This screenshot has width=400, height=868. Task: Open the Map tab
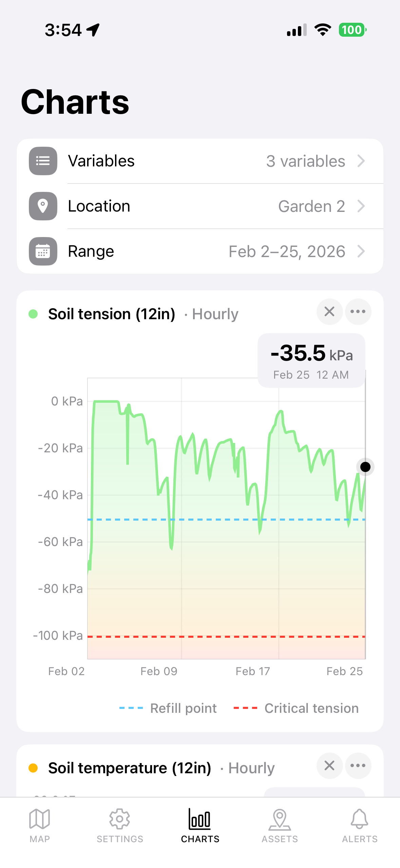point(40,825)
